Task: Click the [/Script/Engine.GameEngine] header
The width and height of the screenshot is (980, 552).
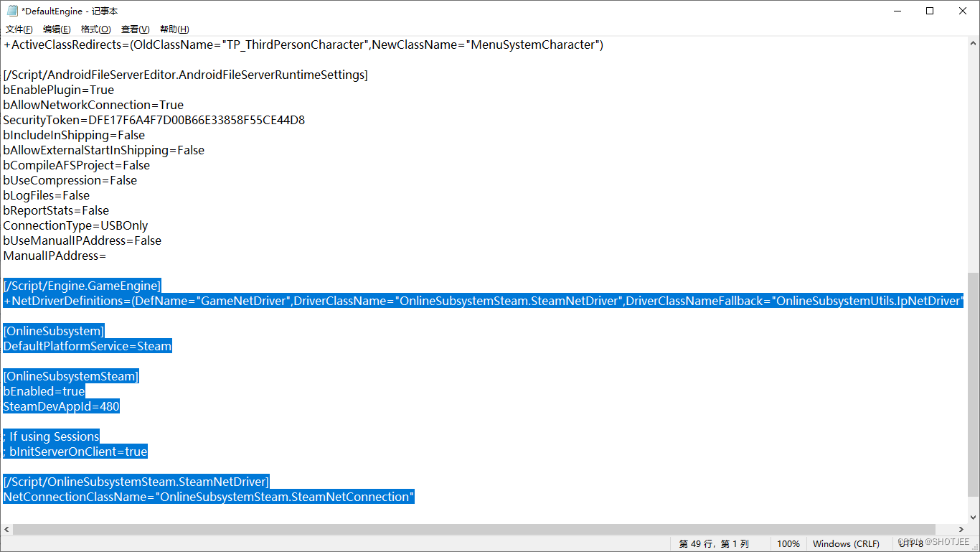Action: pos(83,286)
